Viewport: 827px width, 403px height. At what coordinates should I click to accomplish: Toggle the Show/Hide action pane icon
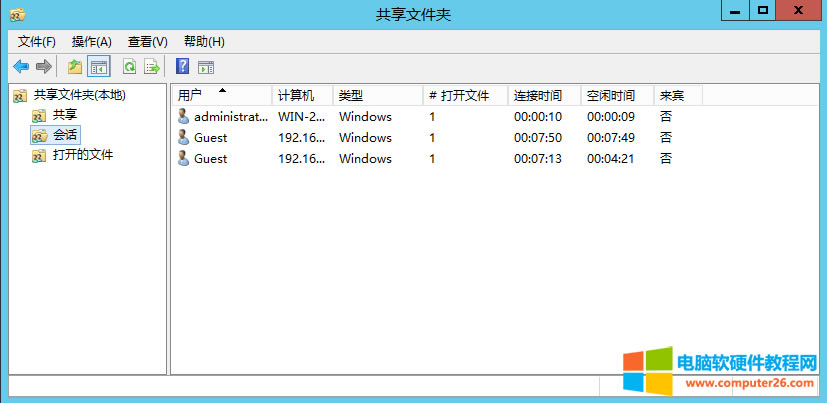[206, 67]
